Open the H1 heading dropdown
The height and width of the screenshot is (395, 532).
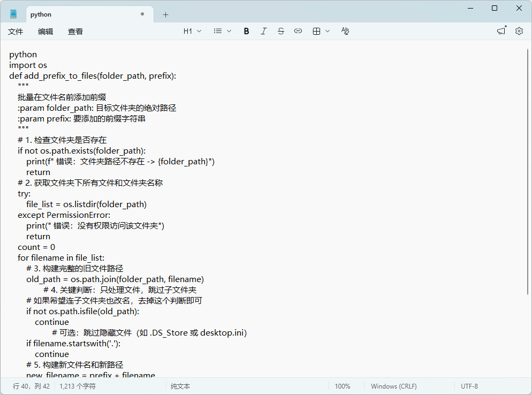pyautogui.click(x=192, y=31)
